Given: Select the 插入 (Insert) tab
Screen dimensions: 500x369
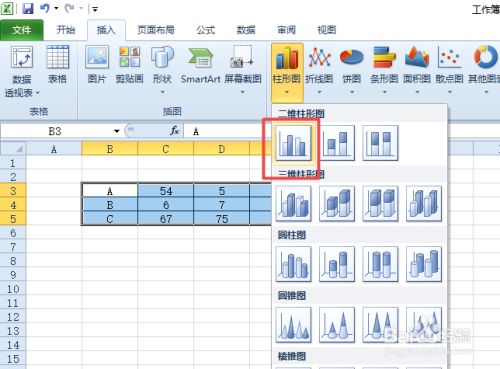Looking at the screenshot, I should tap(106, 30).
